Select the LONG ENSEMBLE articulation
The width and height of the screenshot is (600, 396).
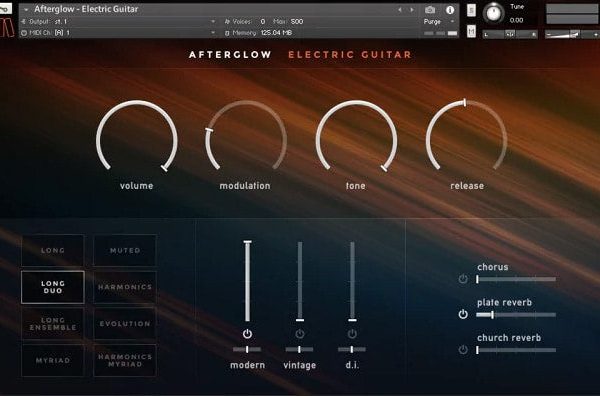tap(53, 324)
